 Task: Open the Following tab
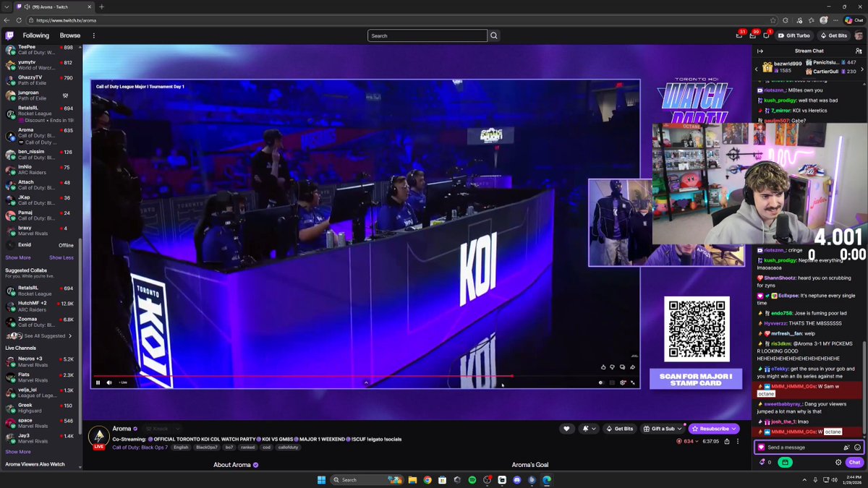(x=36, y=35)
